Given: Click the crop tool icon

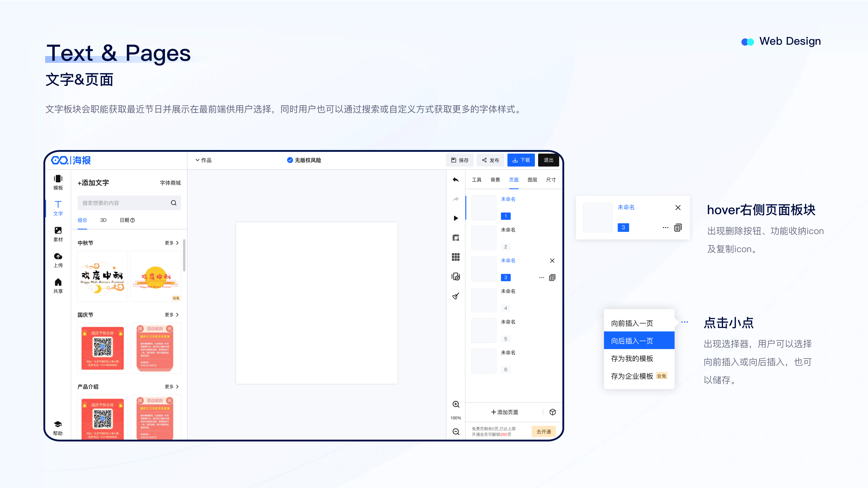Looking at the screenshot, I should tap(455, 238).
